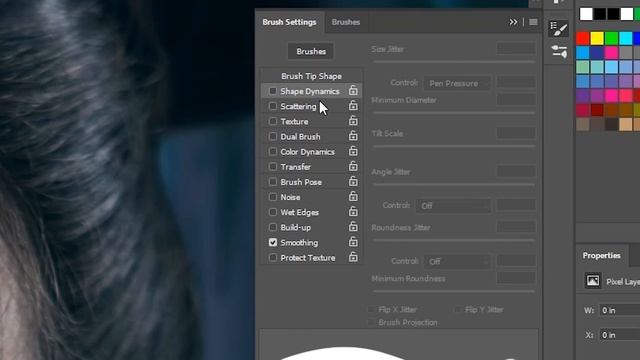The height and width of the screenshot is (360, 640).
Task: Enable Color Dynamics checkbox
Action: [273, 151]
